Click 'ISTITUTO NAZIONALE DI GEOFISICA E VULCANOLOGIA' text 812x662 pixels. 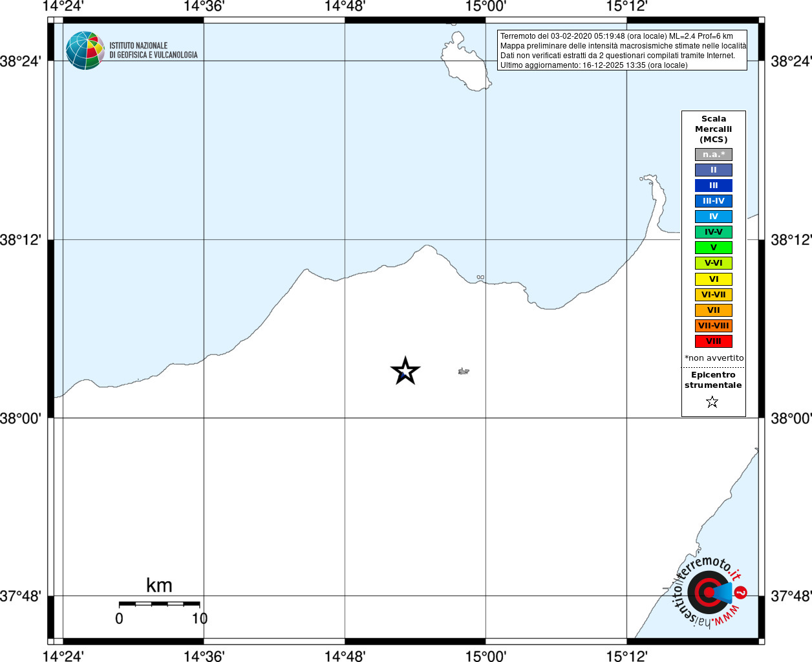pos(153,50)
